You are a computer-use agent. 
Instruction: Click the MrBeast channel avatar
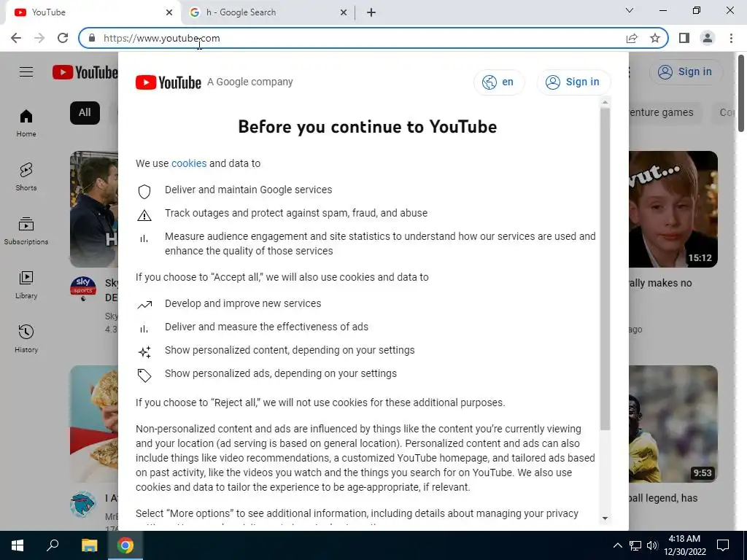tap(83, 505)
